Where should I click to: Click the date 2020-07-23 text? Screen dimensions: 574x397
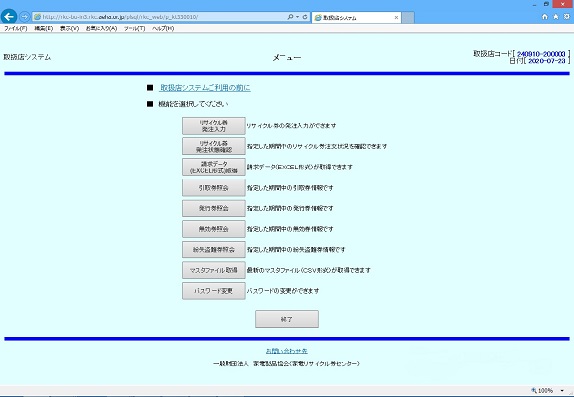pos(547,61)
